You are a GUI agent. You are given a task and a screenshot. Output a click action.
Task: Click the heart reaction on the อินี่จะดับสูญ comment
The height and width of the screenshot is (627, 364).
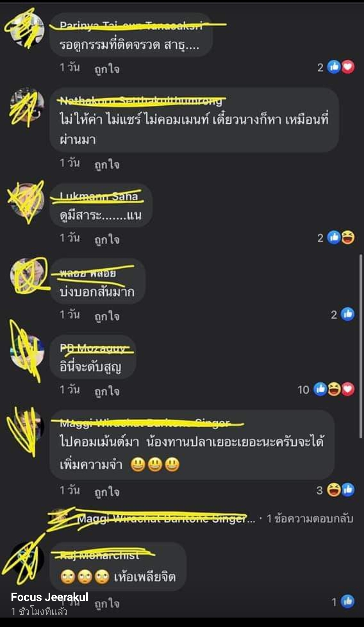[348, 389]
